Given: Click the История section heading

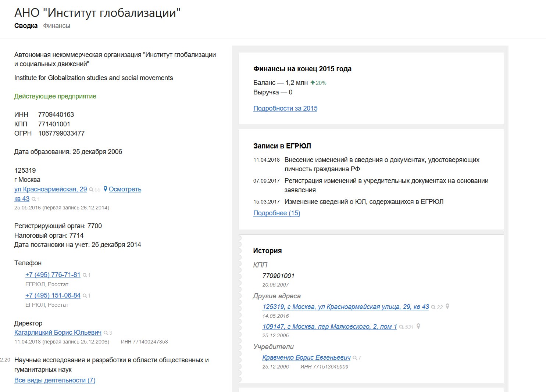Looking at the screenshot, I should pyautogui.click(x=267, y=251).
